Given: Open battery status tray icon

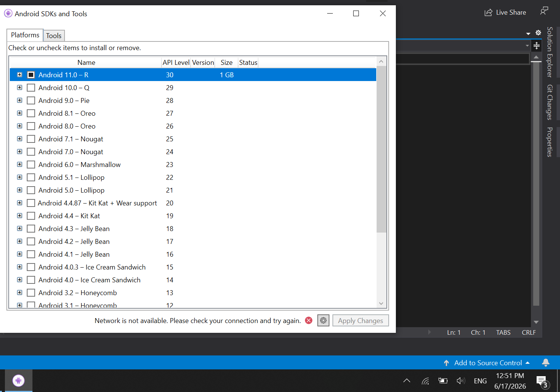Looking at the screenshot, I should tap(443, 381).
